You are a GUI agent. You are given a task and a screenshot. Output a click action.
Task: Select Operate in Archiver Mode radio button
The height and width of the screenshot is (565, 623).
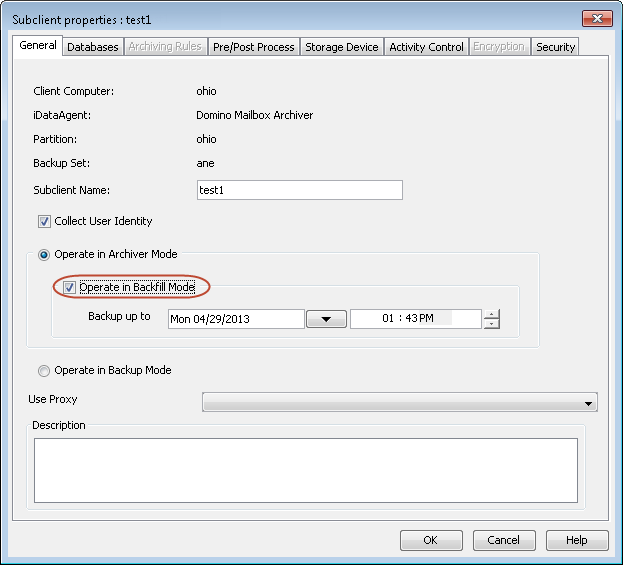coord(44,255)
